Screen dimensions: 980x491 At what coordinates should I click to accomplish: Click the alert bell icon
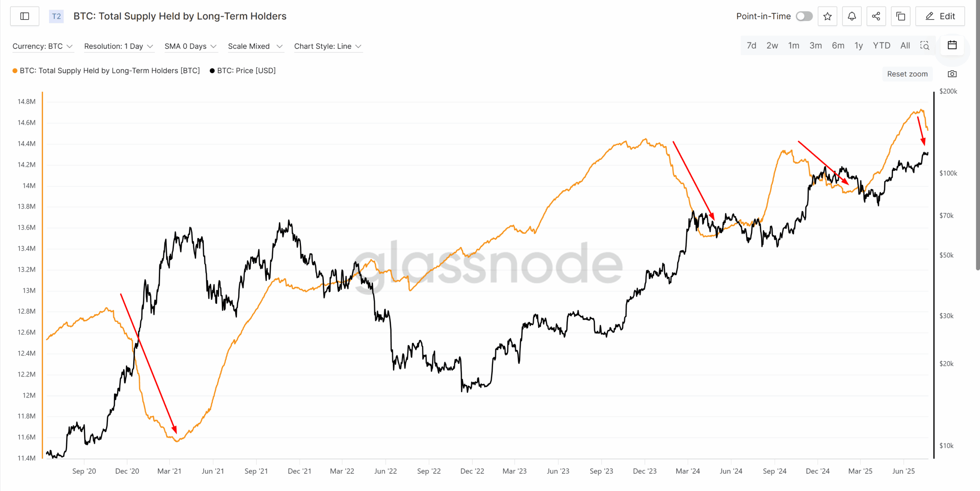tap(852, 16)
